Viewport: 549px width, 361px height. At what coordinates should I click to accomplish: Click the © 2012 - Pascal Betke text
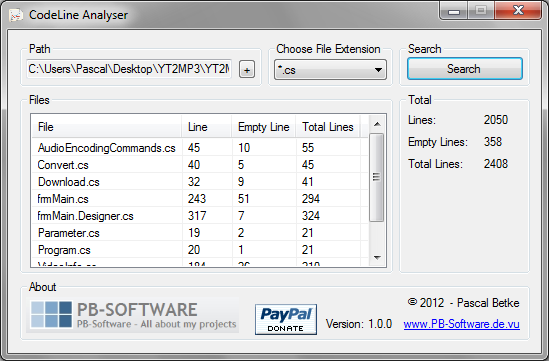click(x=464, y=303)
